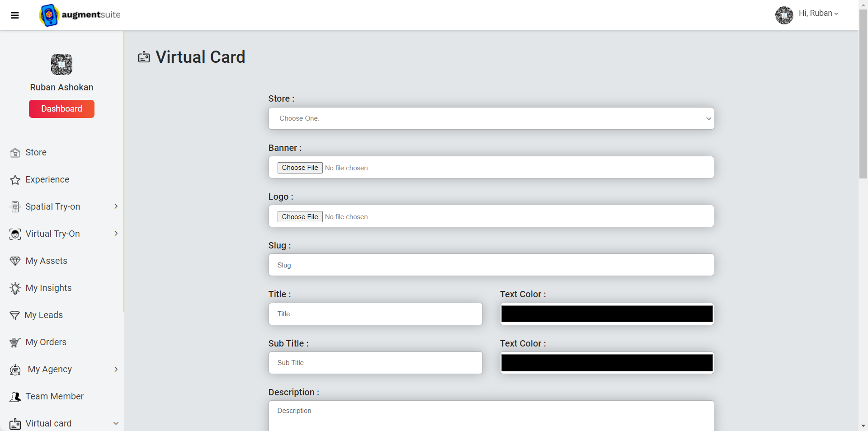Click the red Dashboard button
The width and height of the screenshot is (868, 431).
click(x=61, y=109)
